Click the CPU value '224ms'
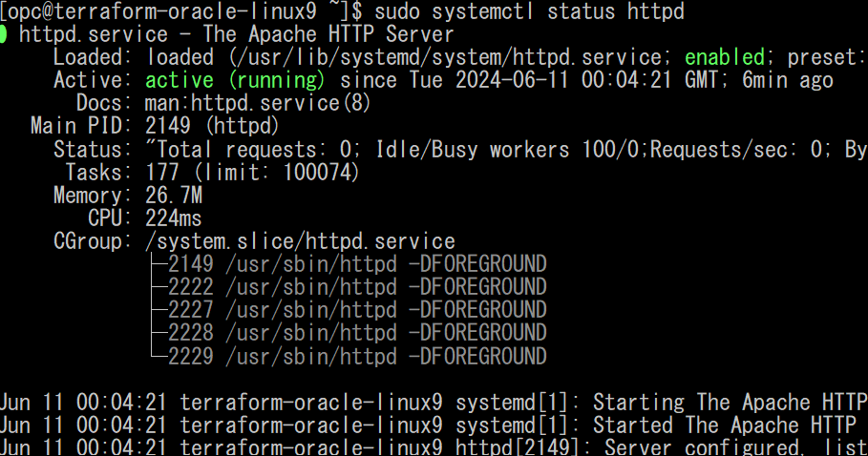 [x=173, y=218]
